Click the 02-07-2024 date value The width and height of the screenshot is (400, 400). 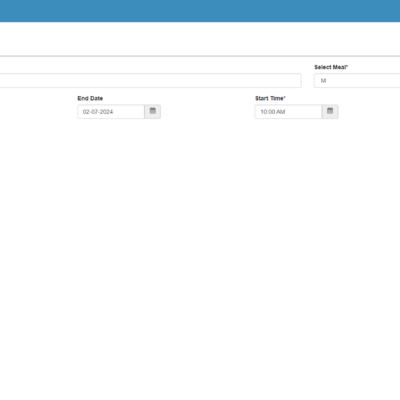(x=98, y=112)
